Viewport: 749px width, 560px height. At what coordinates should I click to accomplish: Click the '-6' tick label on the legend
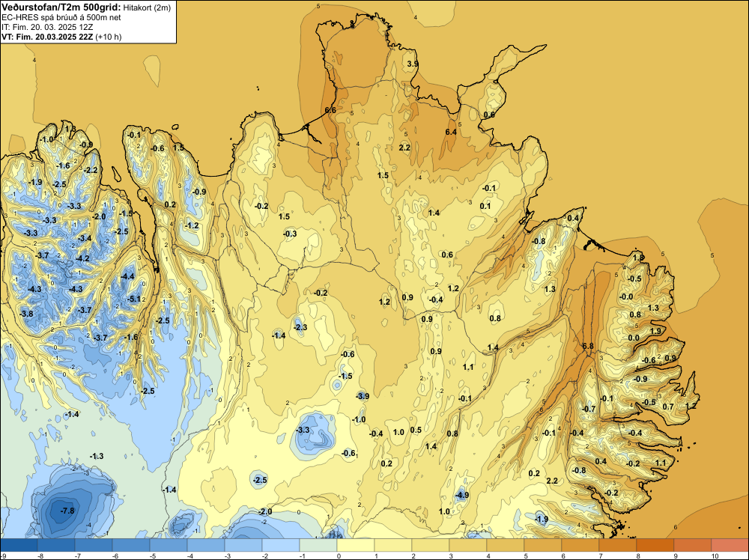pyautogui.click(x=116, y=556)
